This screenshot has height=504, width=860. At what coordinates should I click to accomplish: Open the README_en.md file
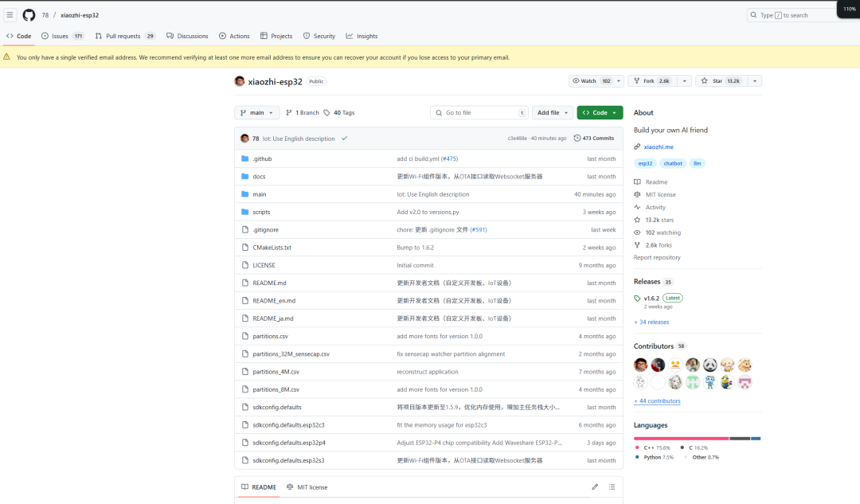[x=274, y=300]
